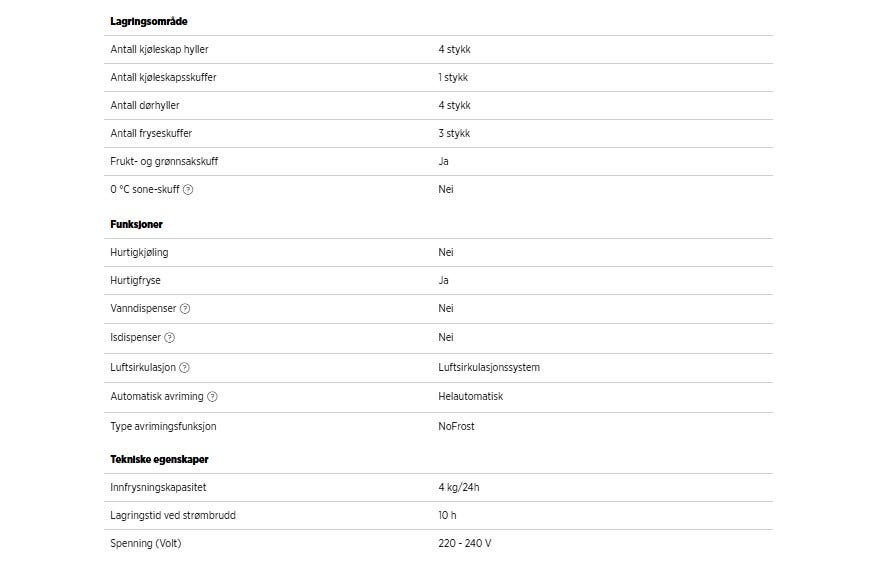Select the Antall dørhyller row label
Image resolution: width=871 pixels, height=564 pixels.
(x=145, y=105)
